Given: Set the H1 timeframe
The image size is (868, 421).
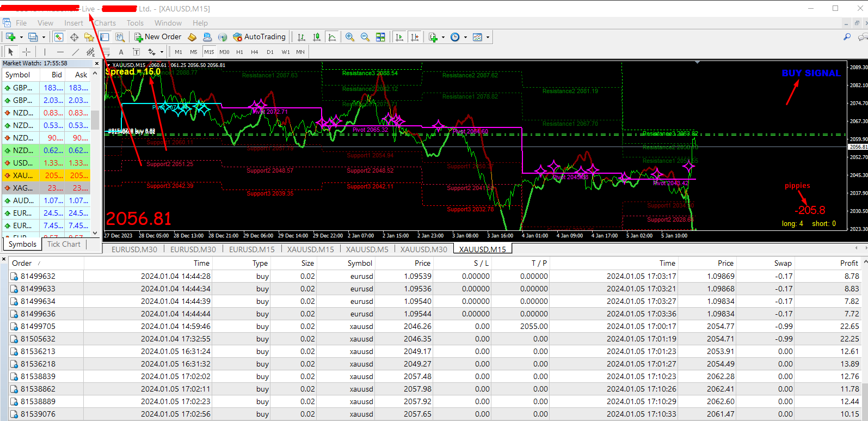Looking at the screenshot, I should click(x=239, y=52).
